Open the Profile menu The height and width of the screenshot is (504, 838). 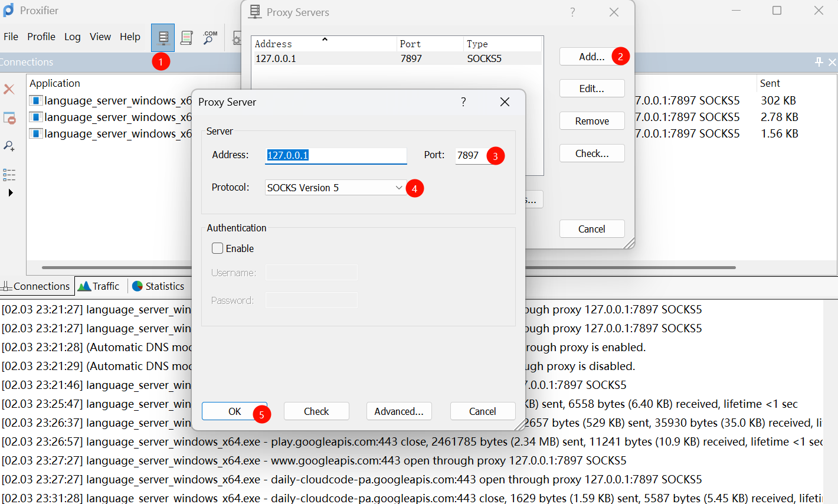tap(41, 37)
